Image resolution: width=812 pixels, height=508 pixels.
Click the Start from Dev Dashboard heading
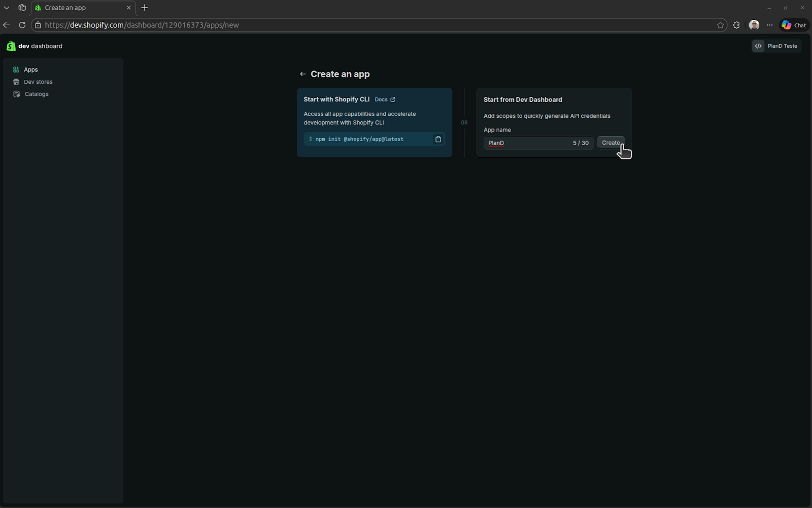tap(523, 99)
